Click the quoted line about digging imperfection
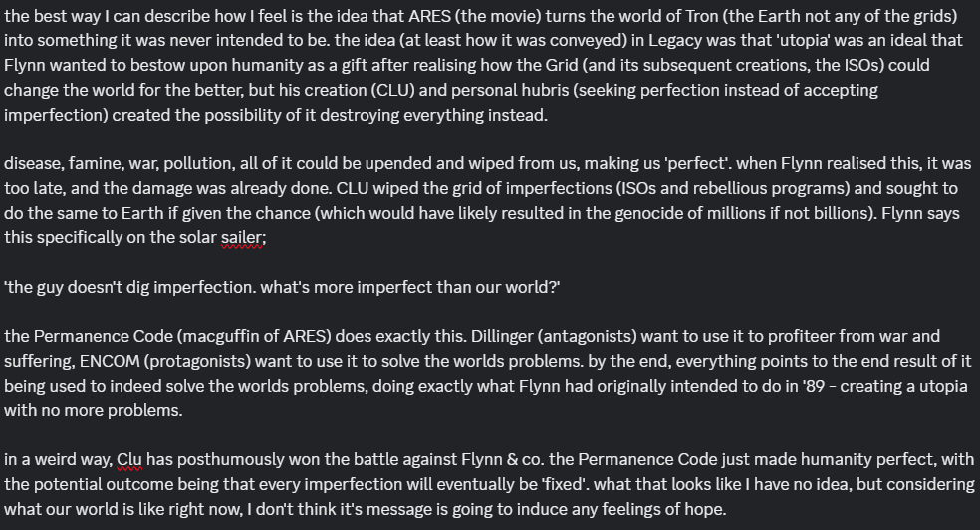Screen dimensions: 980x530 282,287
